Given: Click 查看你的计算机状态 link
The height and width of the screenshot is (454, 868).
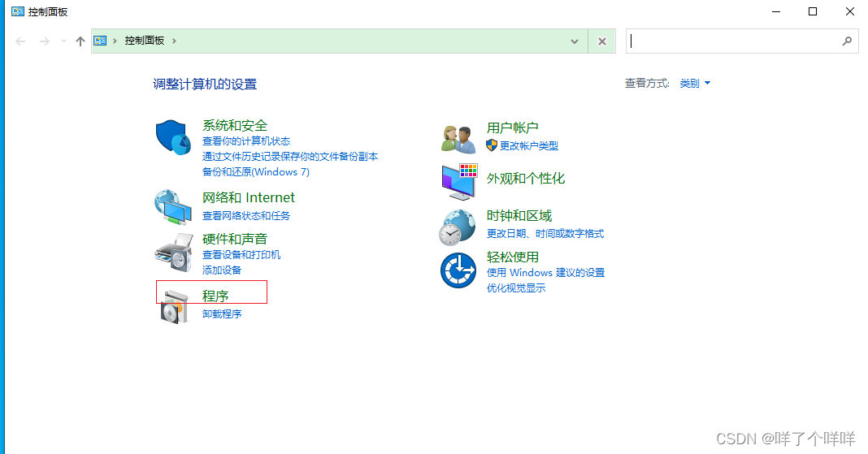Looking at the screenshot, I should [246, 141].
